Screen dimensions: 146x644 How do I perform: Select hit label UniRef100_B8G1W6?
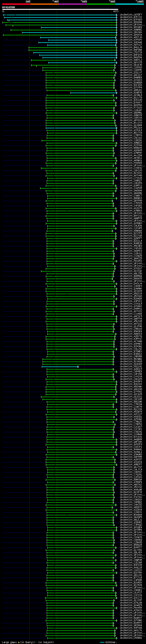click(131, 402)
